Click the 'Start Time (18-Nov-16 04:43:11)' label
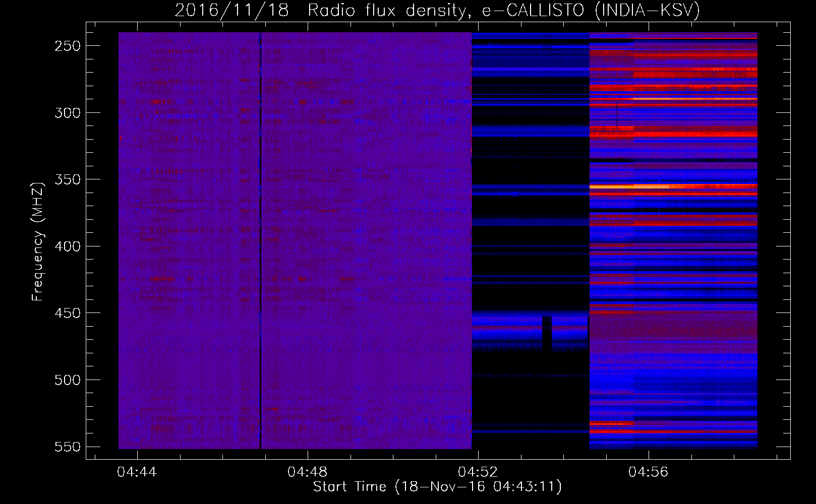The image size is (816, 504). 437,487
